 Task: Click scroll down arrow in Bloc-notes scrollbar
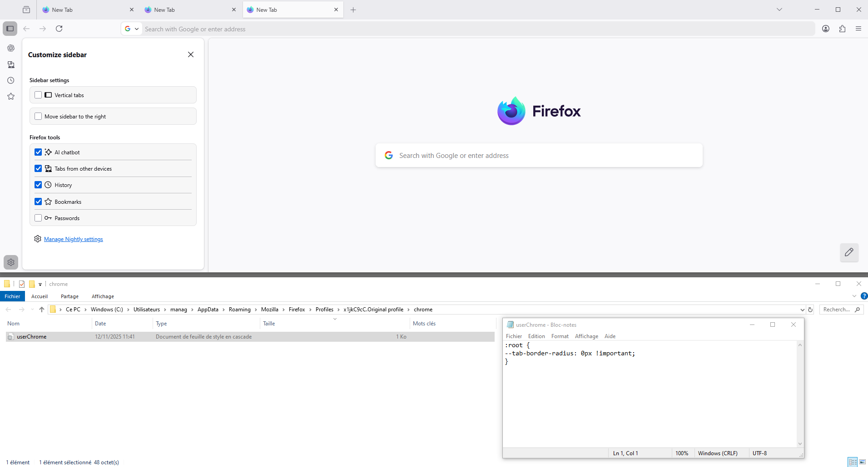800,444
